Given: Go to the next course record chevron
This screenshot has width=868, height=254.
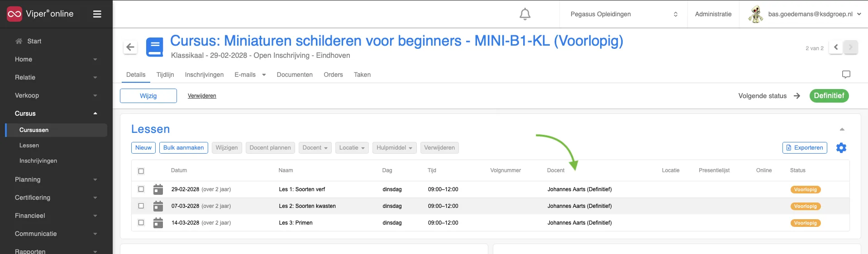Looking at the screenshot, I should click(850, 47).
